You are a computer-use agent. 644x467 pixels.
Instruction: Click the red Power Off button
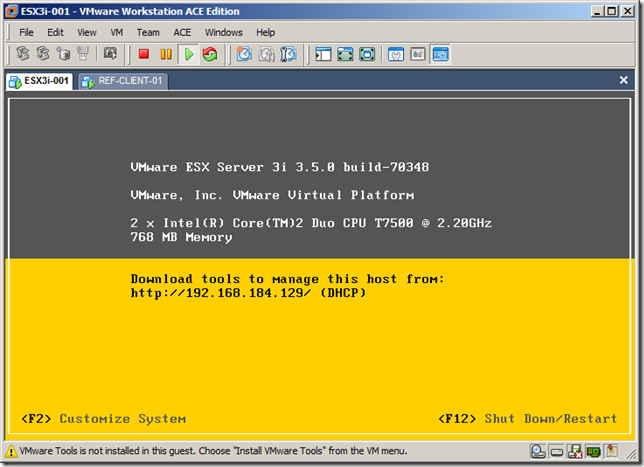coord(144,54)
